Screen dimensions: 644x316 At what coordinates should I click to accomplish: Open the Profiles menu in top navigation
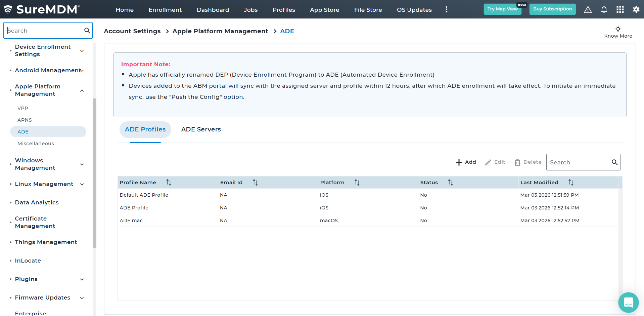[x=283, y=10]
